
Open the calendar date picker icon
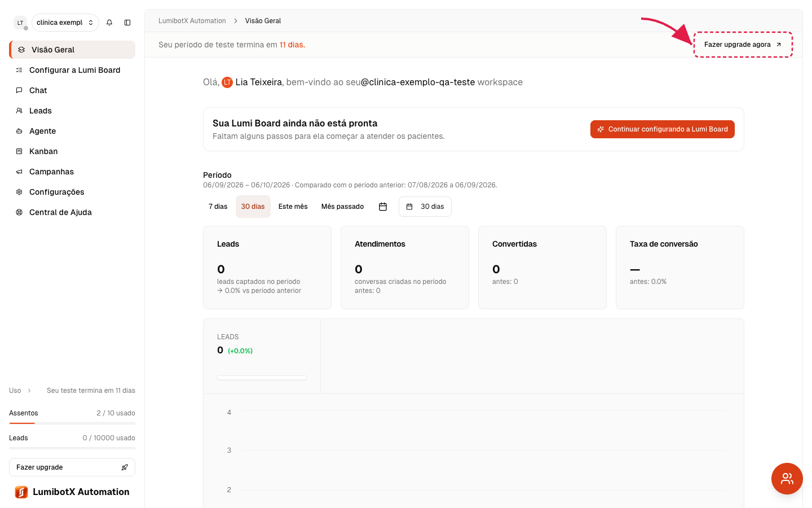coord(383,207)
